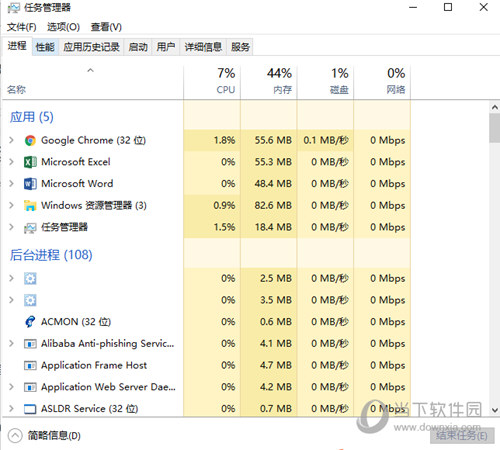Click the Microsoft Word icon

coord(30,184)
